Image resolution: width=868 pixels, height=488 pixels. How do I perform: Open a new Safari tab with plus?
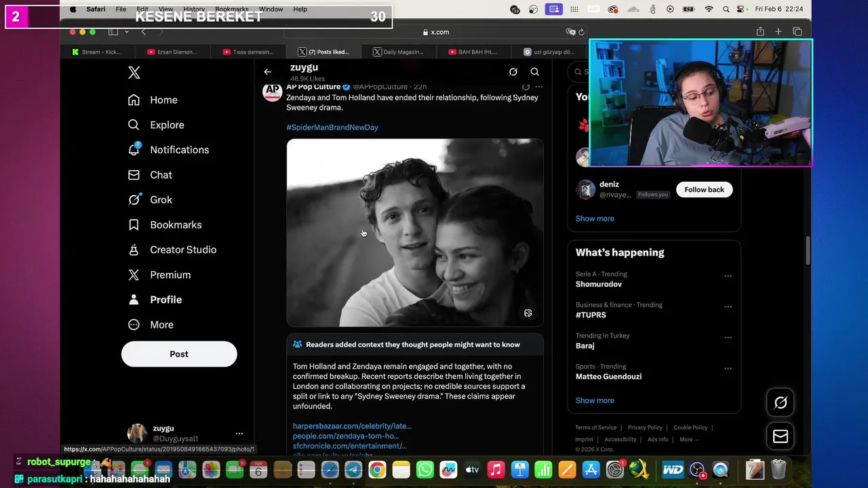[778, 32]
